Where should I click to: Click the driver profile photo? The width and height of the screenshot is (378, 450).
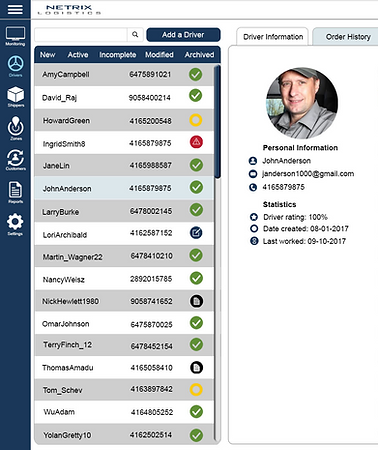click(302, 103)
